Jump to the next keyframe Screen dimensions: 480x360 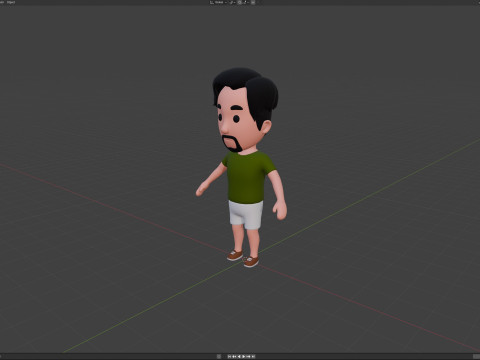248,357
